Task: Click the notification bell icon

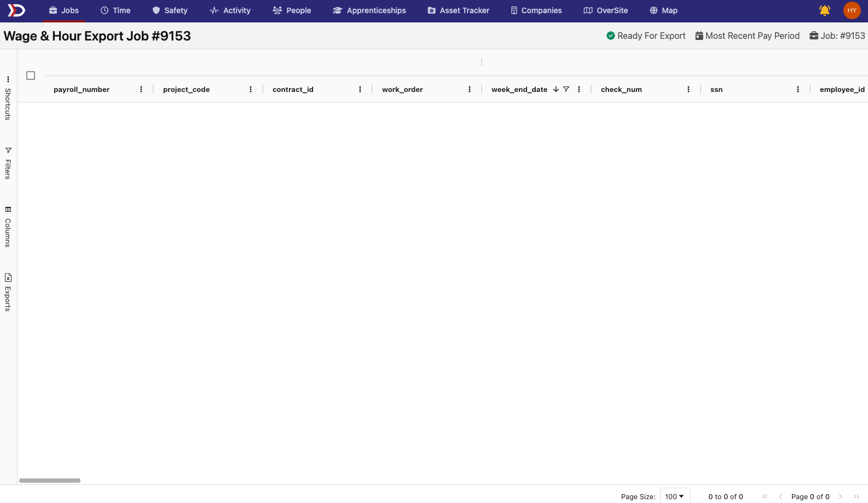Action: pos(825,10)
